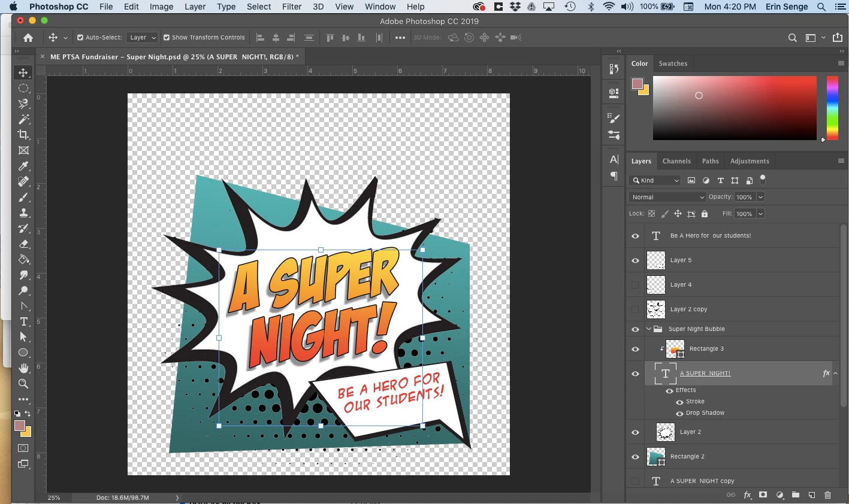The image size is (849, 504).
Task: Select the Paint Bucket tool
Action: click(x=23, y=259)
